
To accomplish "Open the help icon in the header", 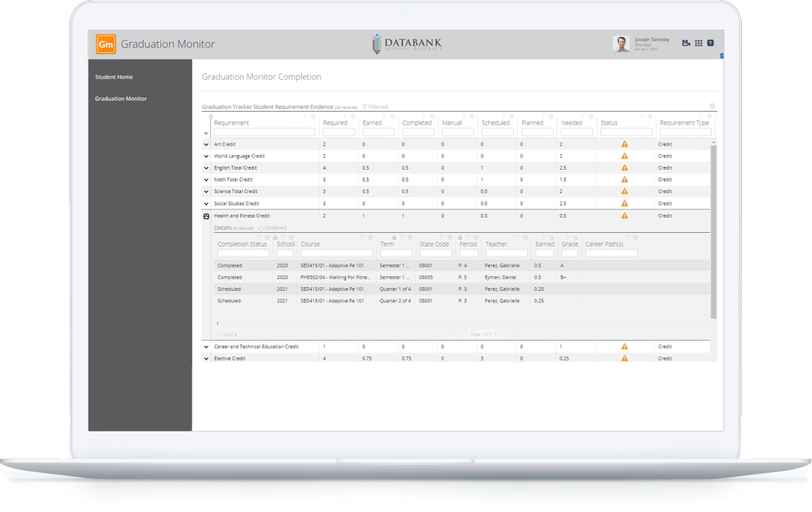I will pyautogui.click(x=710, y=43).
